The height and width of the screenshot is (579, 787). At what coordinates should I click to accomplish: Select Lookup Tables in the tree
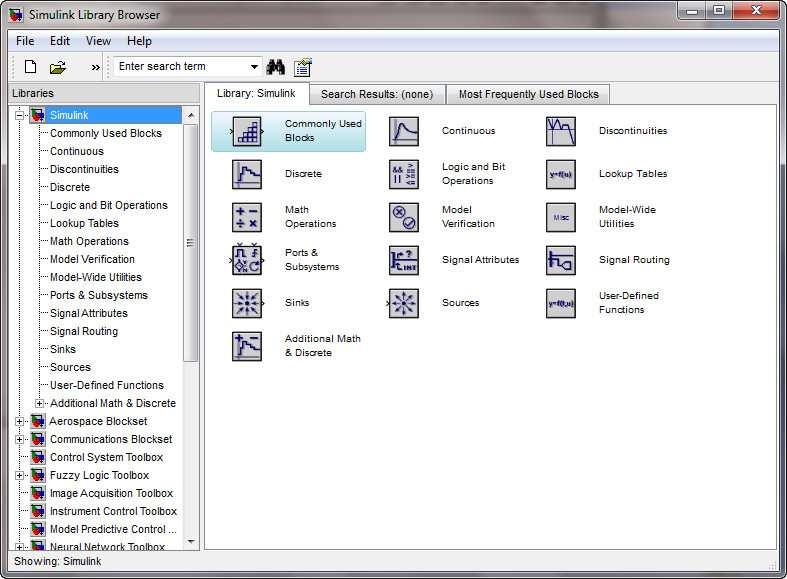click(84, 223)
